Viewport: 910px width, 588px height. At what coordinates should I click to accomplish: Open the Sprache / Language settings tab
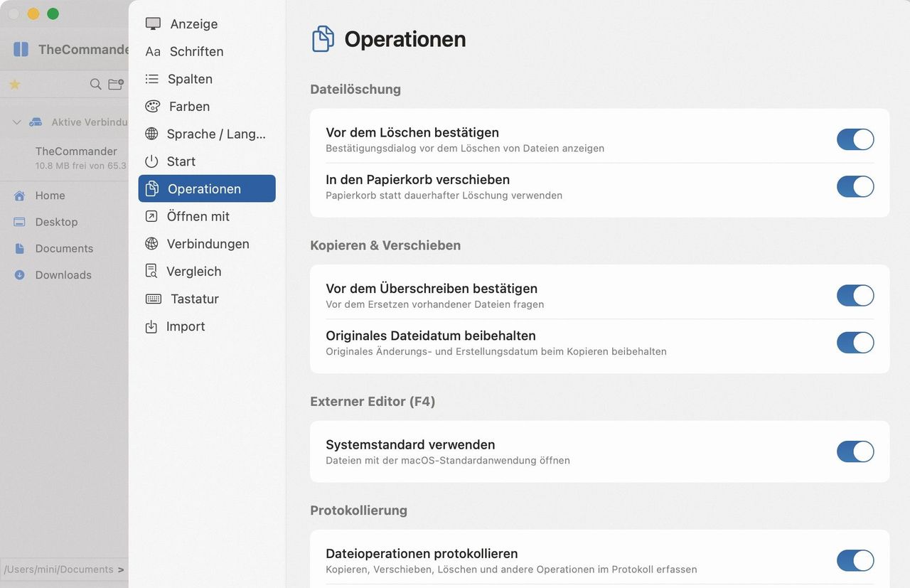(207, 134)
